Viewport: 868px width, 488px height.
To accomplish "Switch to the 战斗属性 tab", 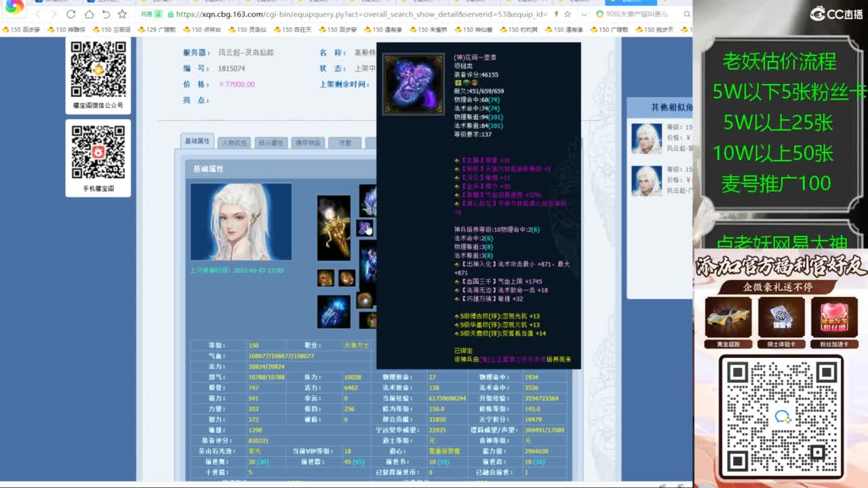I will pos(271,143).
